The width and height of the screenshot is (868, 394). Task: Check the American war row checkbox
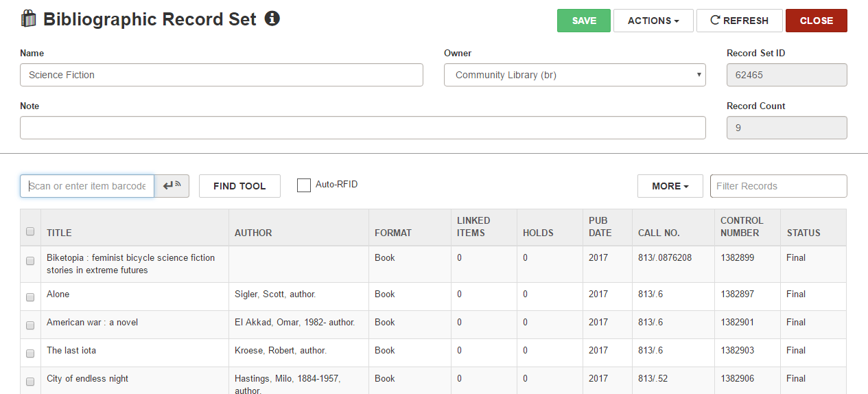30,325
